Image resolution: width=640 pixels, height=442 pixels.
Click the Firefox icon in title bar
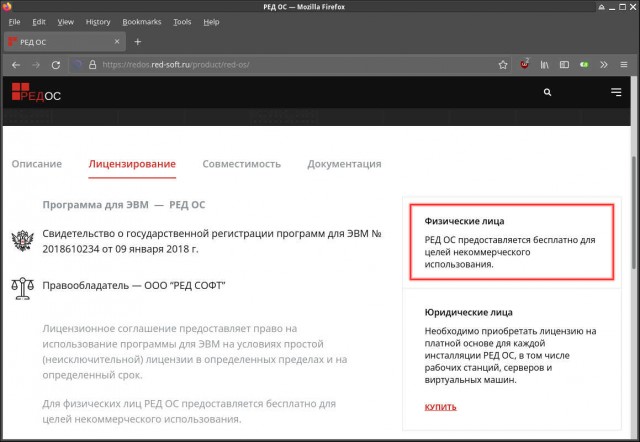(7, 6)
